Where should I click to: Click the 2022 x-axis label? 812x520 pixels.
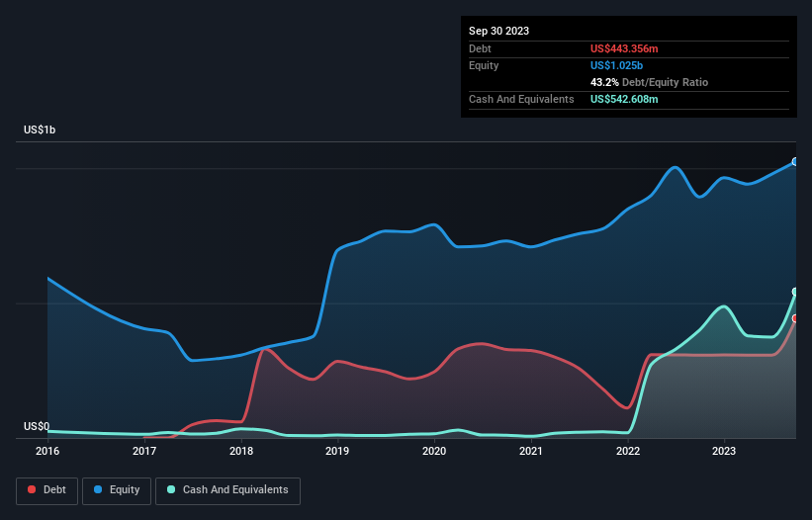click(x=628, y=451)
